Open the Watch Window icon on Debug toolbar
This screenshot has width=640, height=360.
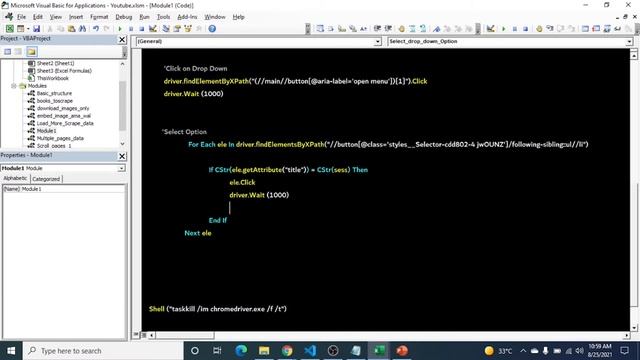coord(607,29)
